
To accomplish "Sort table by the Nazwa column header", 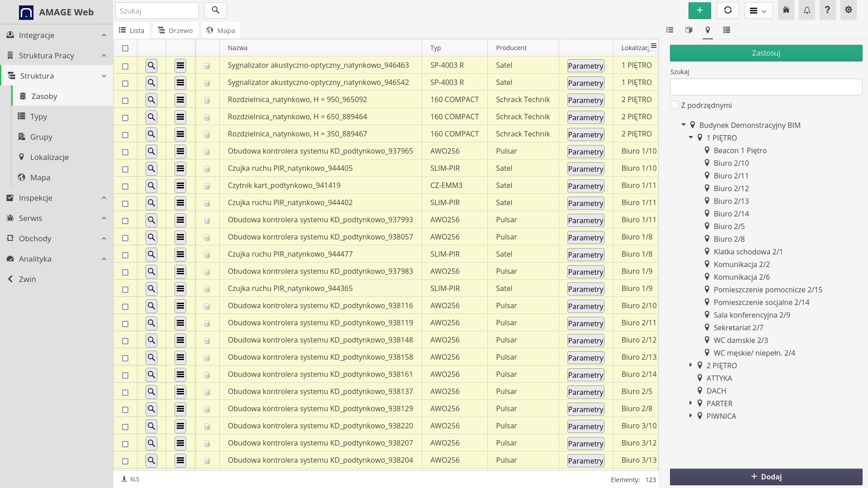I will tap(237, 48).
